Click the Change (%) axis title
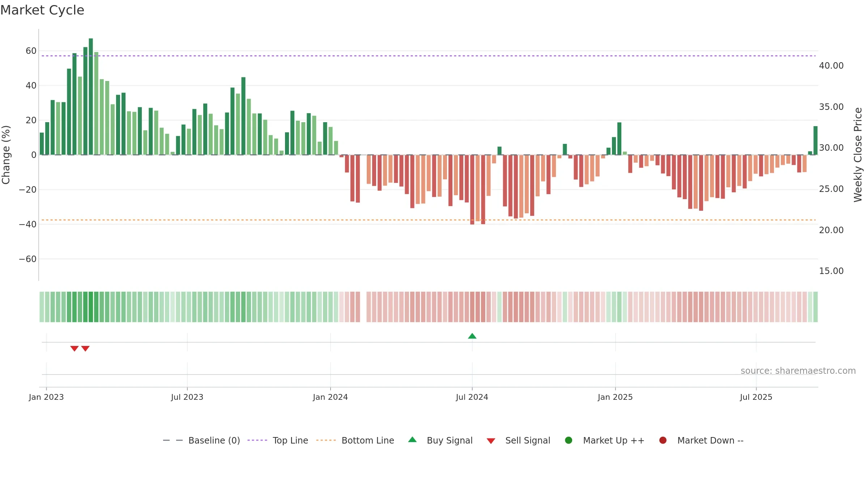Screen dimensions: 868x488 [x=6, y=155]
